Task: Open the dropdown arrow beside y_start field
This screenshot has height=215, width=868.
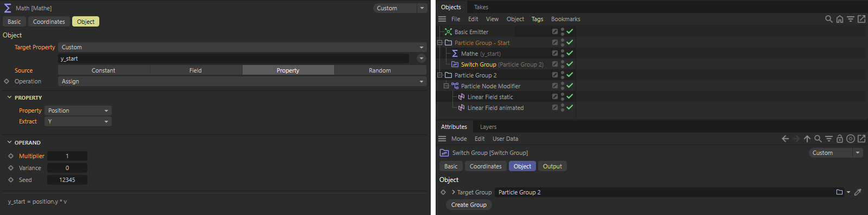Action: tap(422, 58)
